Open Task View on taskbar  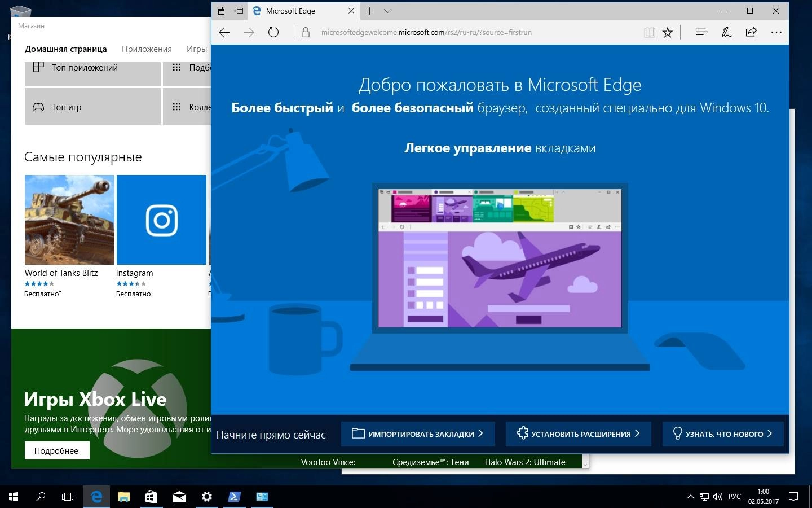[68, 497]
